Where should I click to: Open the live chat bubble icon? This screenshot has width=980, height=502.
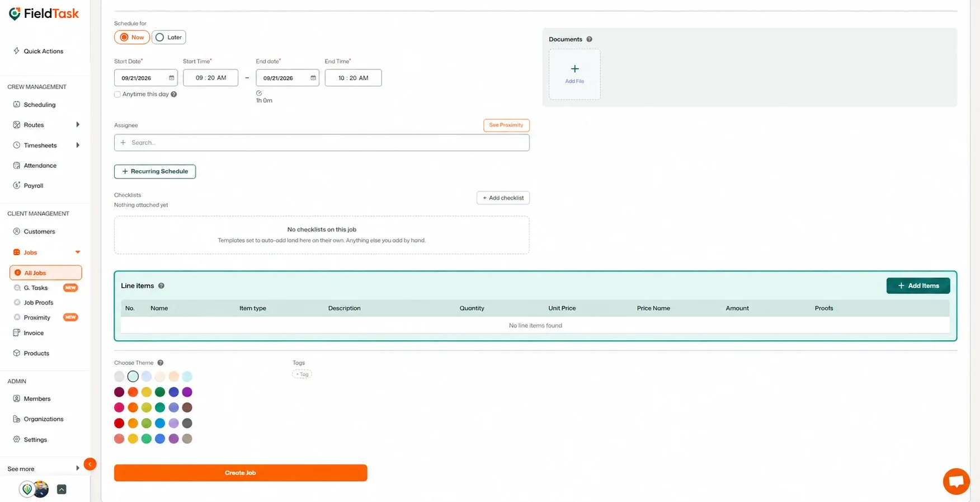(956, 481)
